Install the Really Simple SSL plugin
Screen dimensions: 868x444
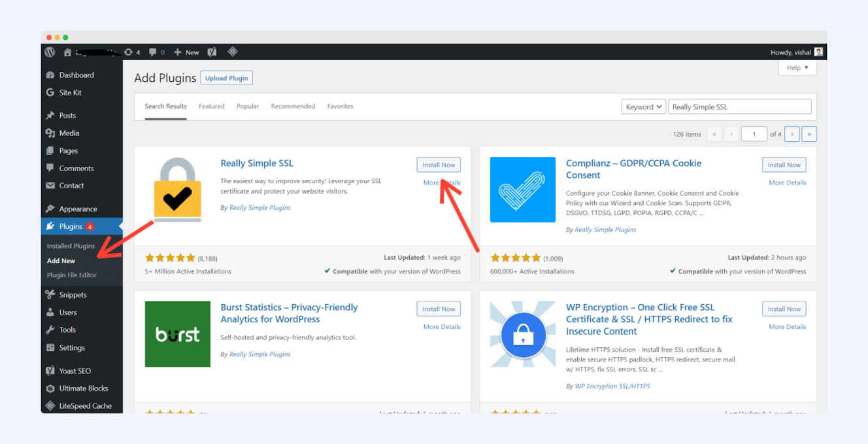coord(439,165)
